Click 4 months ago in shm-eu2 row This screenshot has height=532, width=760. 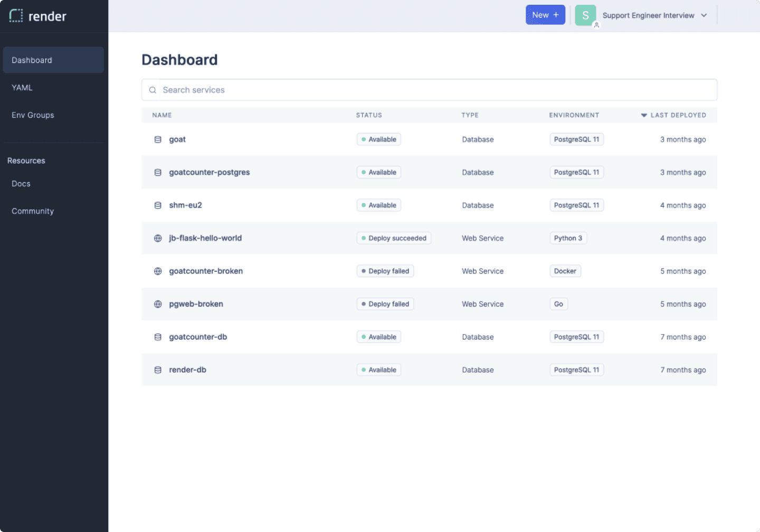coord(683,205)
